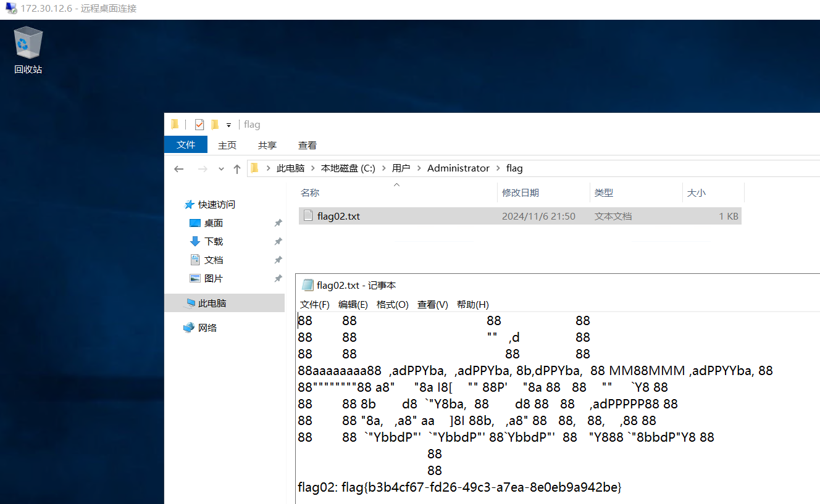820x504 pixels.
Task: Click the New Folder quick access icon
Action: (x=215, y=125)
